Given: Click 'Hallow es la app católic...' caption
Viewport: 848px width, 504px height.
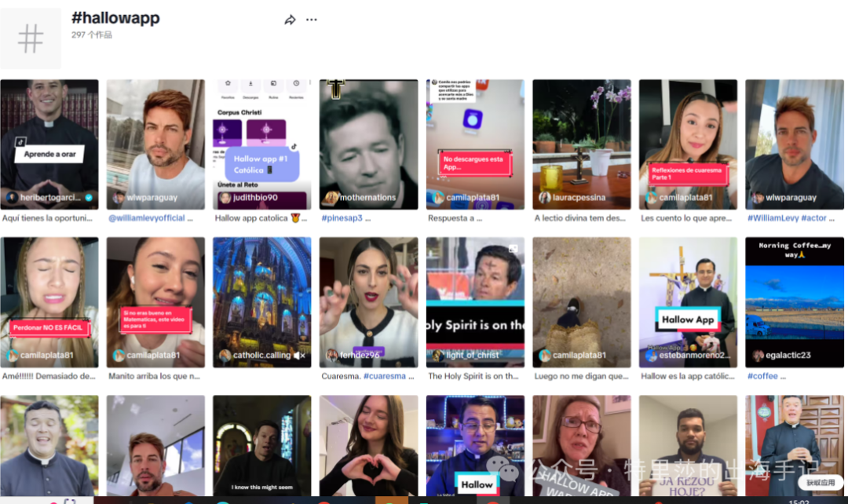Looking at the screenshot, I should pyautogui.click(x=688, y=376).
